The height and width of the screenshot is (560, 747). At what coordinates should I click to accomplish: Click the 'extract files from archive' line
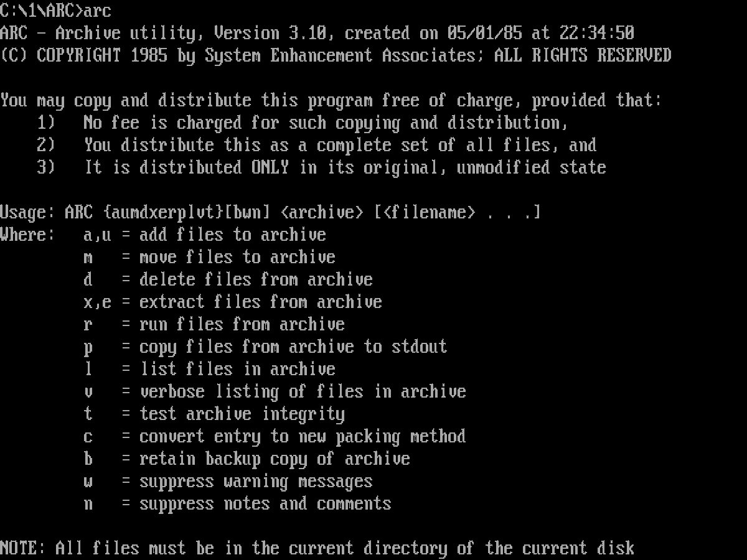(233, 302)
